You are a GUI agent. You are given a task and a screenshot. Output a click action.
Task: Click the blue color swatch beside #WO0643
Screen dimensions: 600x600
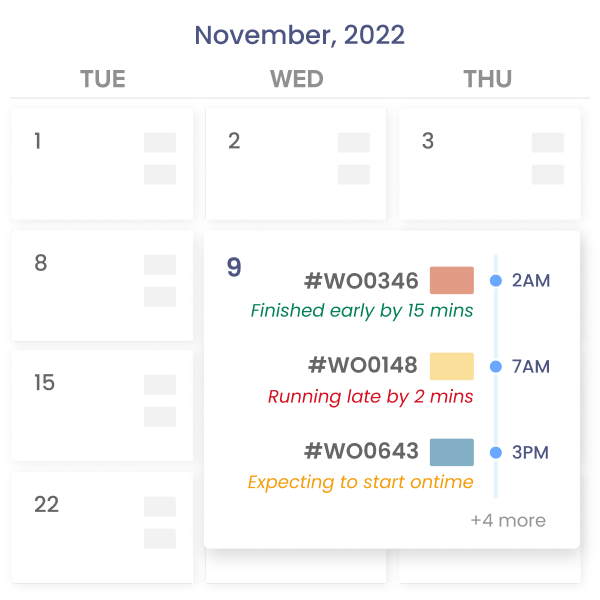click(451, 452)
